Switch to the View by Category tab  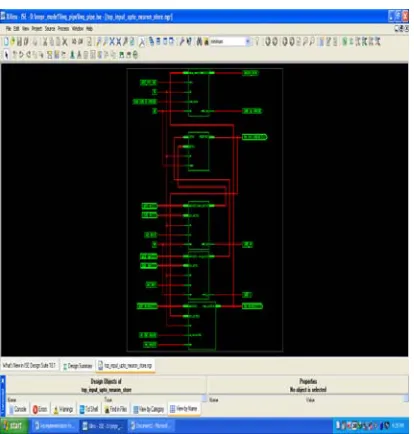(x=149, y=409)
